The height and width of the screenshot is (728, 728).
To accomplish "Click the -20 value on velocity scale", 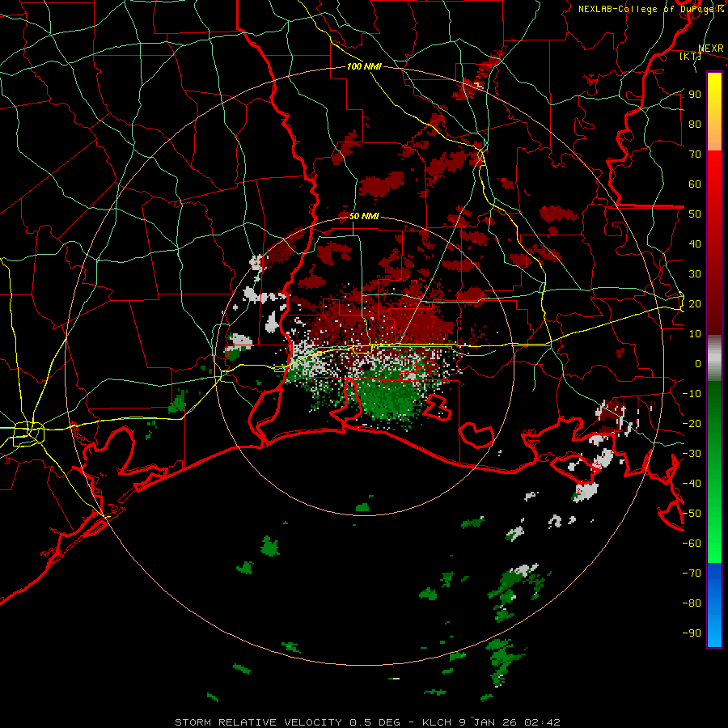I will (692, 423).
